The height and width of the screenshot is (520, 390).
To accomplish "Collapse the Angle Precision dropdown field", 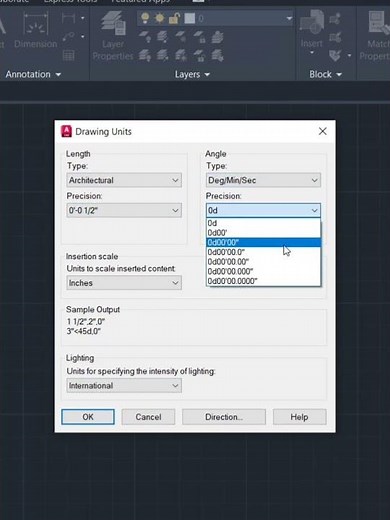I will coord(263,210).
